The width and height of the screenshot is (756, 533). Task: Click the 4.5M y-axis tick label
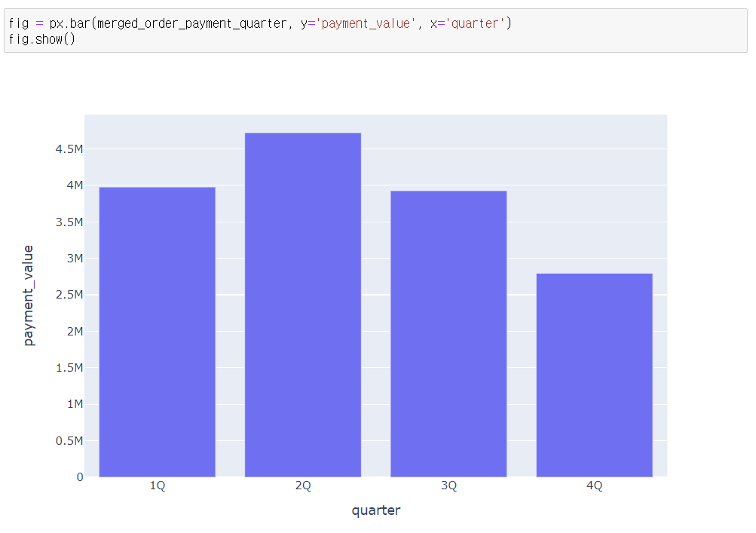69,149
